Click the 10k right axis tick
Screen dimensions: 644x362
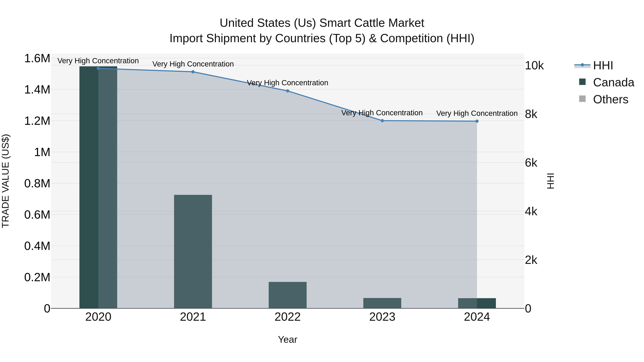(x=535, y=66)
